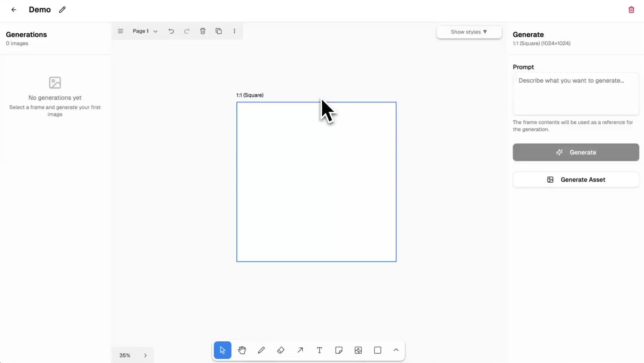Expand the Show styles panel

point(469,32)
